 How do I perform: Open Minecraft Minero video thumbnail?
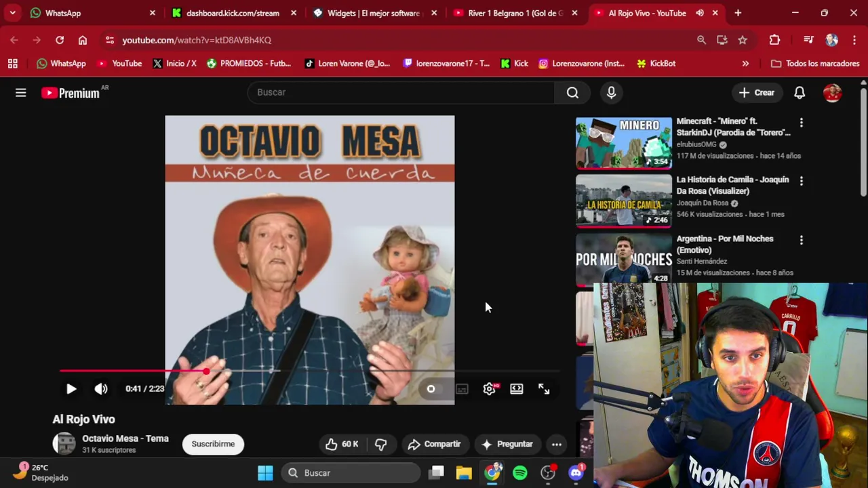(x=624, y=143)
